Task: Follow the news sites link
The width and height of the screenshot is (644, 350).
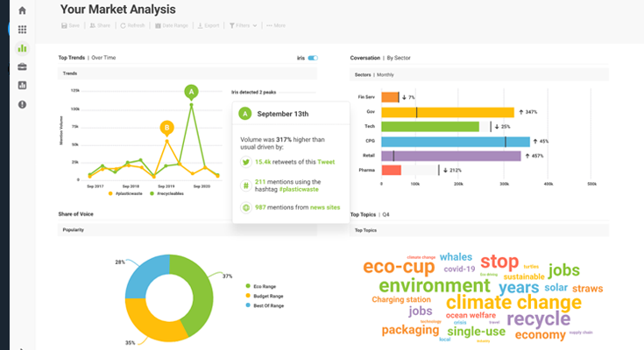Action: (x=325, y=207)
